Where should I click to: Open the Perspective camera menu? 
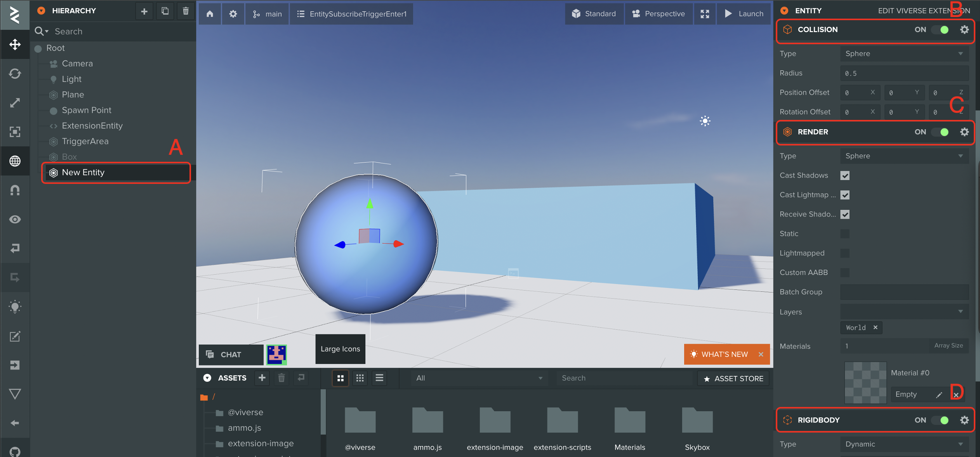[x=659, y=14]
